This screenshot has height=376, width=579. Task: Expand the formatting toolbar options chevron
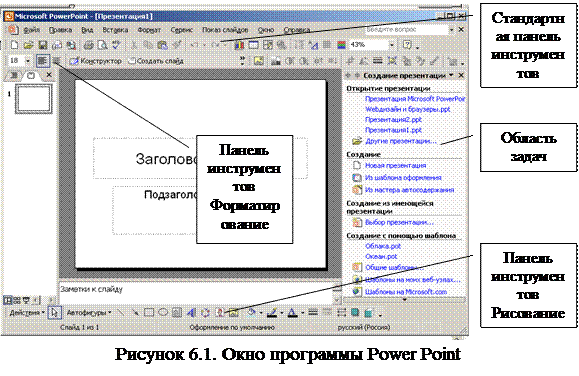coord(242,61)
